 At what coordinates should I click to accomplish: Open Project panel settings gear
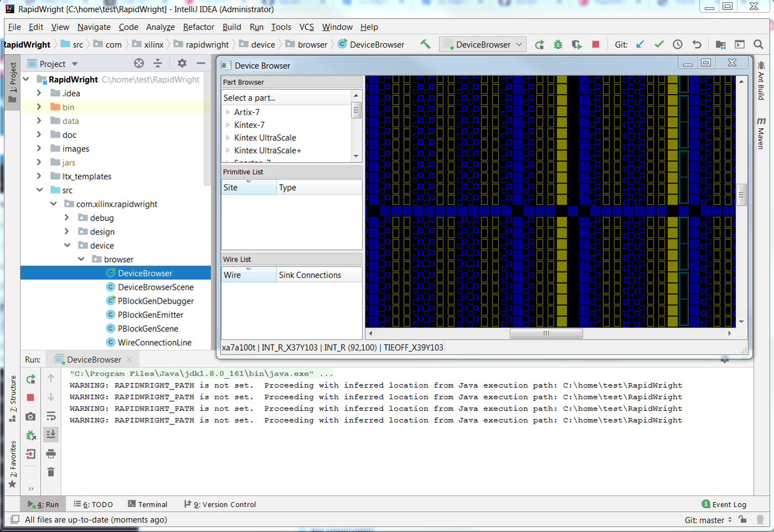182,63
